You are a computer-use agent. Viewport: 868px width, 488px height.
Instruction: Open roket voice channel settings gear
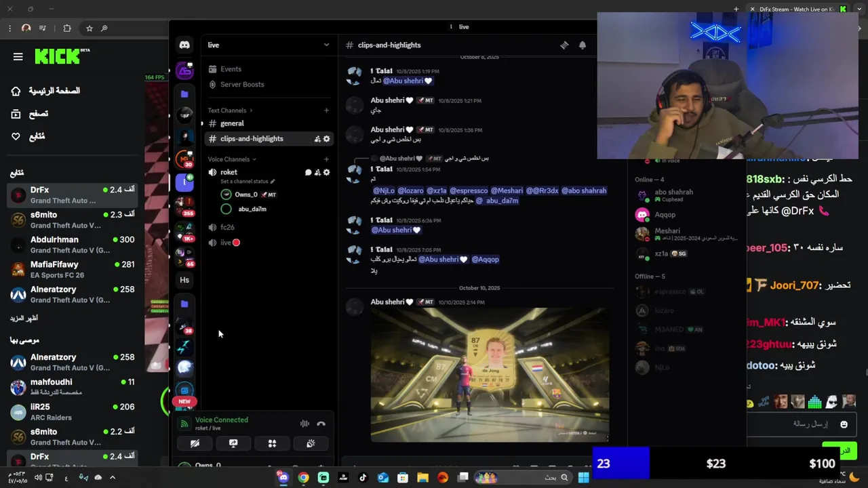pyautogui.click(x=326, y=172)
